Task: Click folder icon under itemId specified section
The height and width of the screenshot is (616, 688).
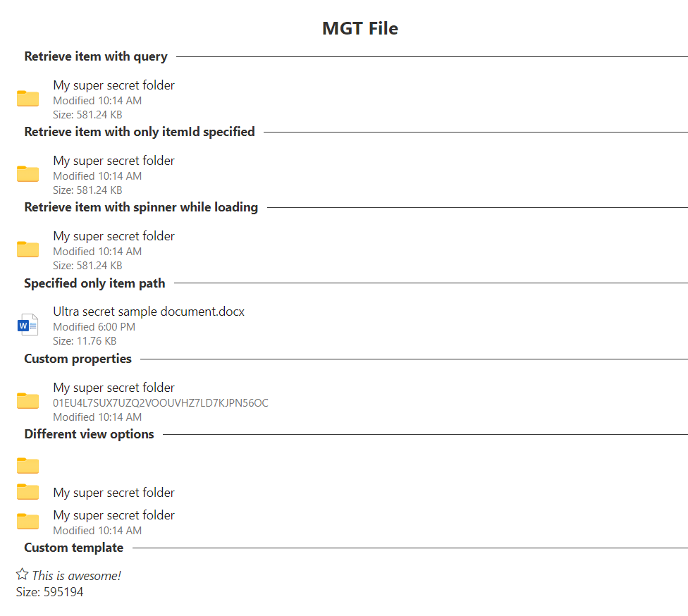Action: click(28, 174)
